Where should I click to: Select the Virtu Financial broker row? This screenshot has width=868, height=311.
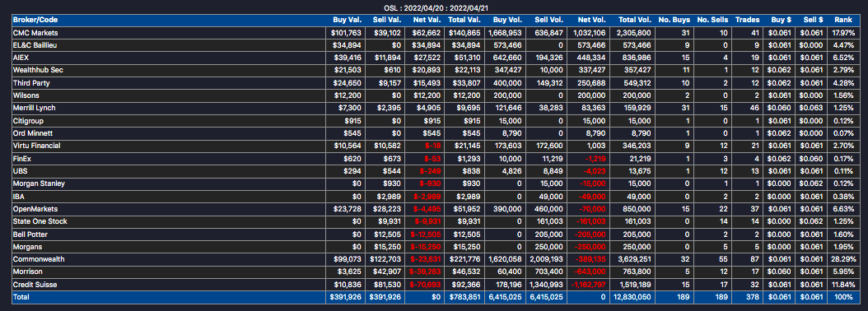coord(433,146)
